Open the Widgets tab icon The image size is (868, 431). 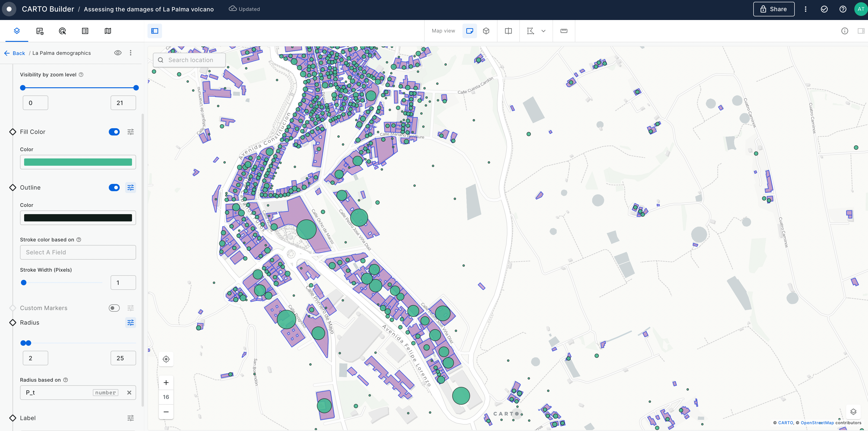point(40,31)
